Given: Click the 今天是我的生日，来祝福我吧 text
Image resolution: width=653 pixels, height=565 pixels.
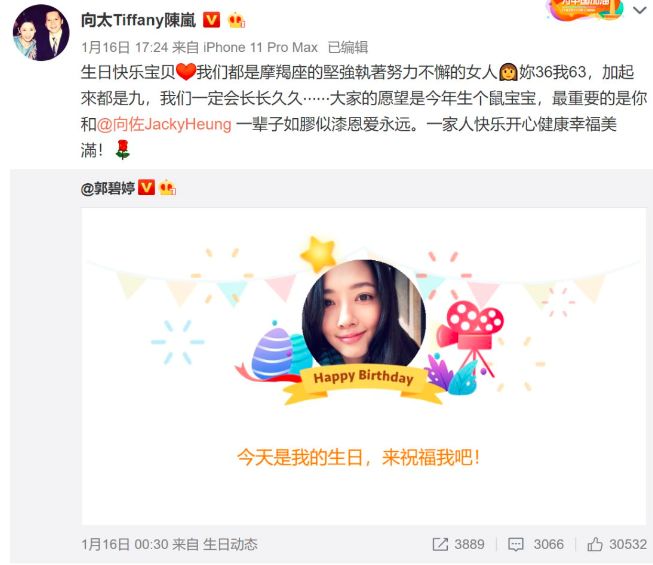Looking at the screenshot, I should coord(358,458).
